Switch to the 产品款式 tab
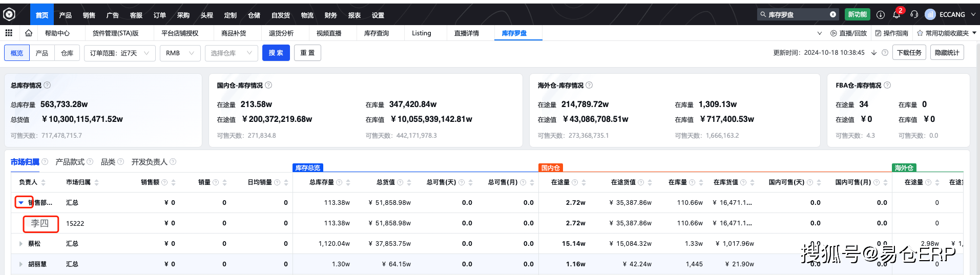 coord(70,162)
